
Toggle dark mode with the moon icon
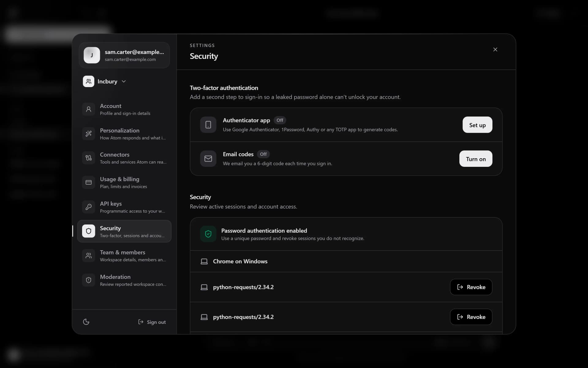[86, 322]
